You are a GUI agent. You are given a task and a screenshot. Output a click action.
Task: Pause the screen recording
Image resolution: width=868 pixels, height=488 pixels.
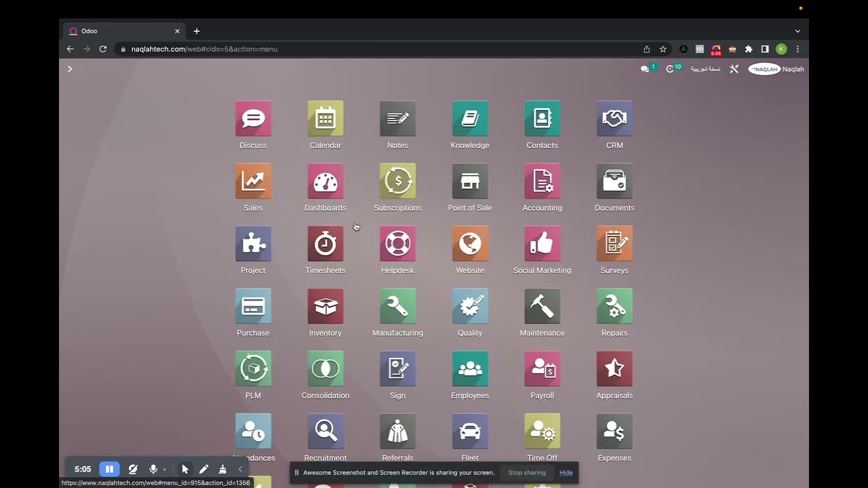(x=109, y=469)
